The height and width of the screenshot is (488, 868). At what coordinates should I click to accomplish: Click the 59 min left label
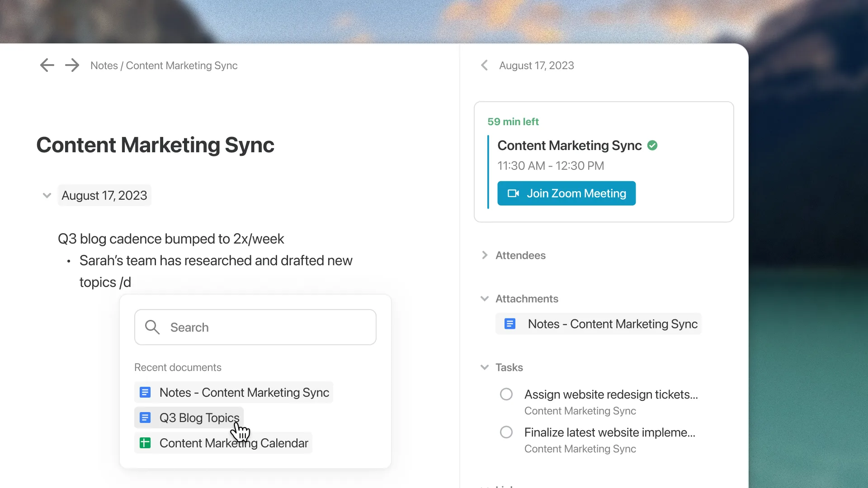click(513, 122)
